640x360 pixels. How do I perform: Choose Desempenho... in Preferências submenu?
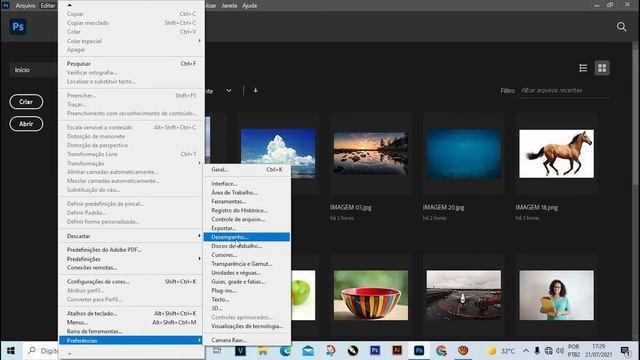pyautogui.click(x=247, y=237)
